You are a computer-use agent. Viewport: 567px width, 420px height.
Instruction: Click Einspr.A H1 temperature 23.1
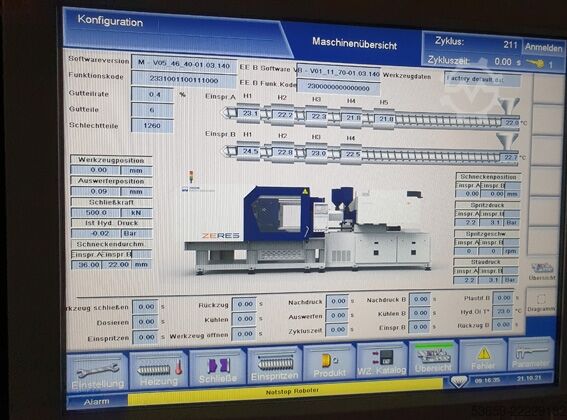tap(250, 113)
